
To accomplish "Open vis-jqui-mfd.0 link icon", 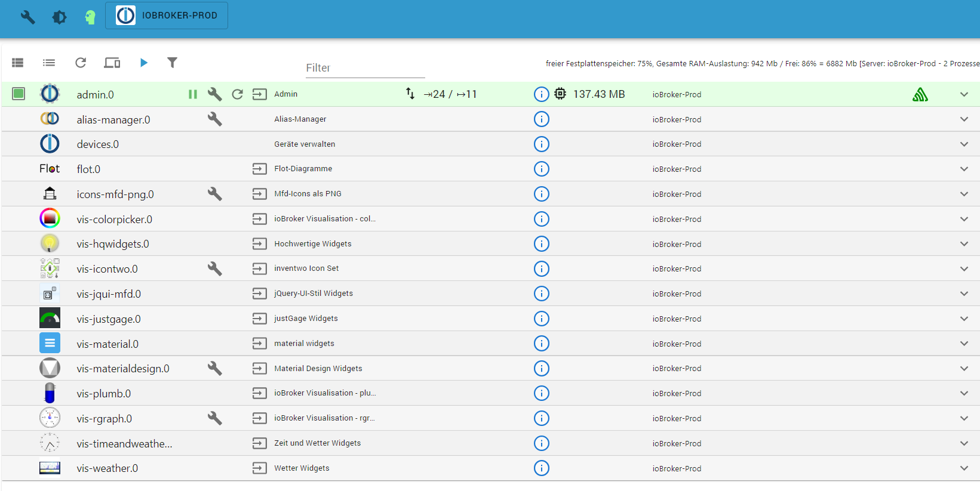I will point(260,294).
